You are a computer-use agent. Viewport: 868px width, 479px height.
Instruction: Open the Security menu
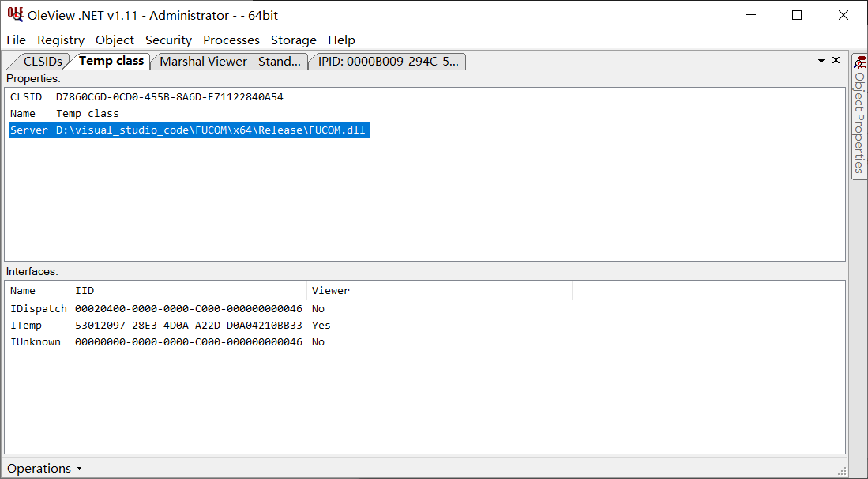168,40
